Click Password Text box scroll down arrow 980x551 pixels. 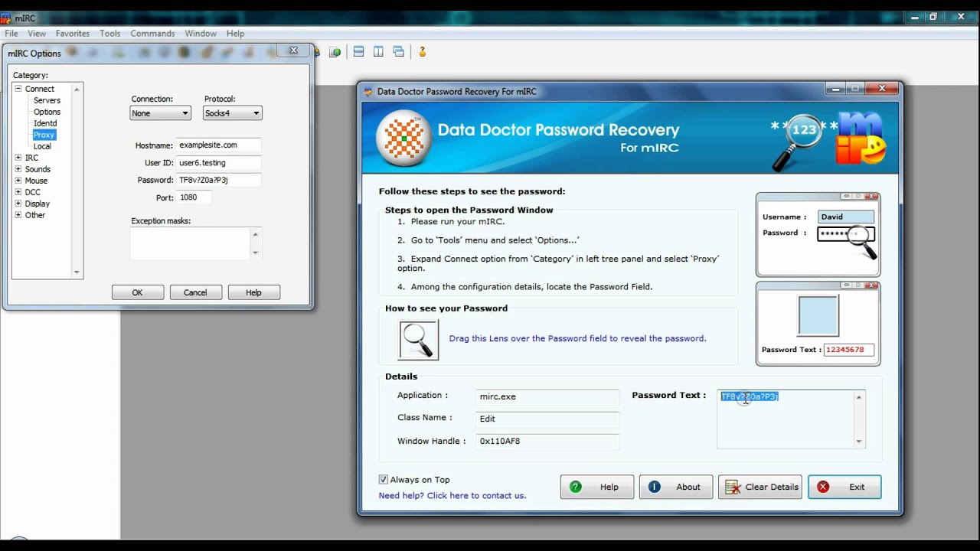click(859, 442)
